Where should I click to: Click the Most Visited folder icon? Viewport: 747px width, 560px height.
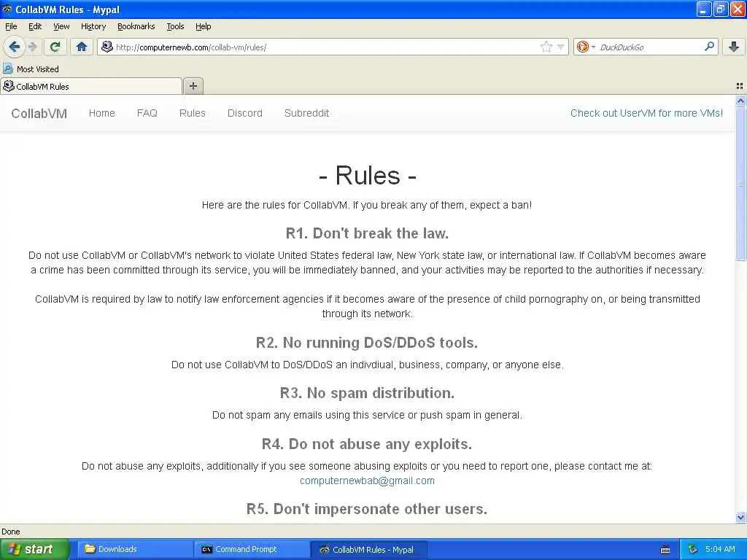(x=7, y=69)
